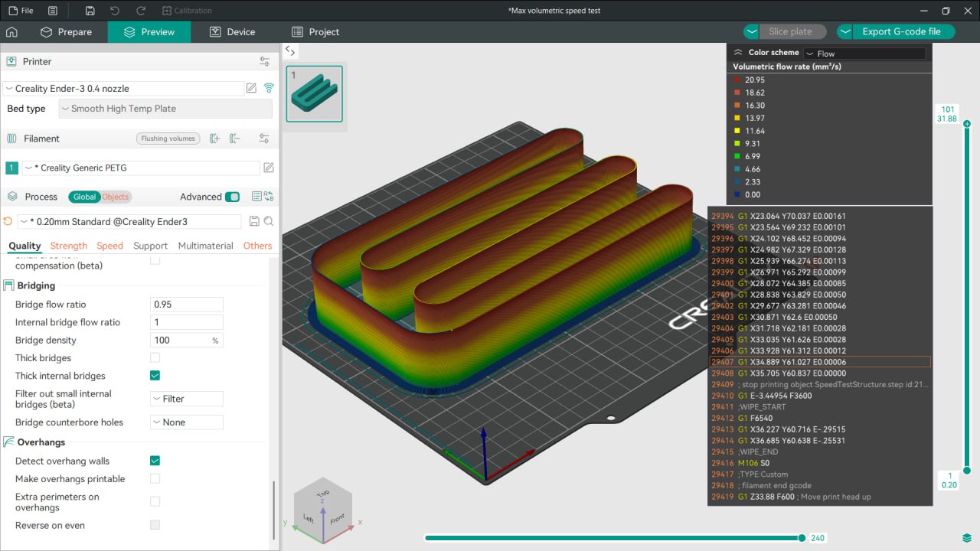
Task: Switch to the Prepare tab
Action: click(x=67, y=32)
